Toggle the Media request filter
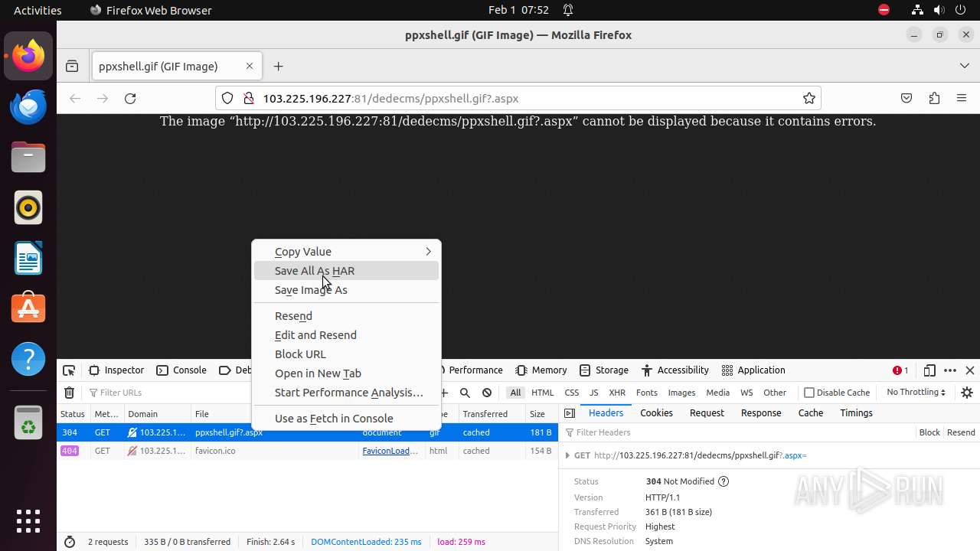Screen dimensions: 980x551 (x=717, y=393)
